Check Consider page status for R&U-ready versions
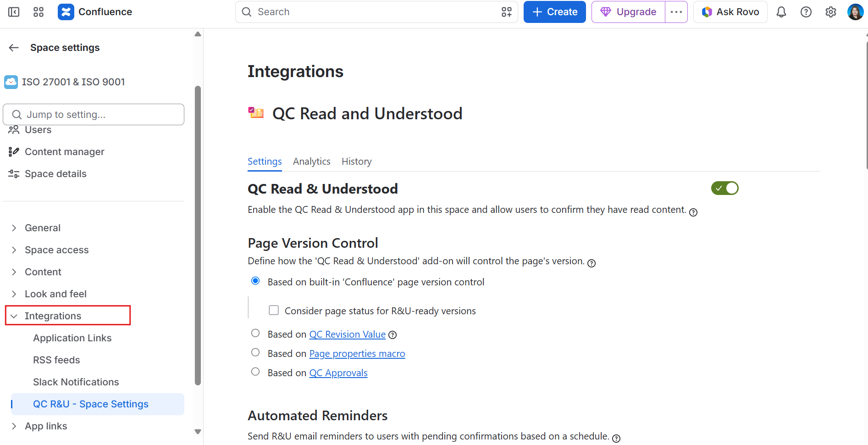The image size is (868, 445). (274, 310)
